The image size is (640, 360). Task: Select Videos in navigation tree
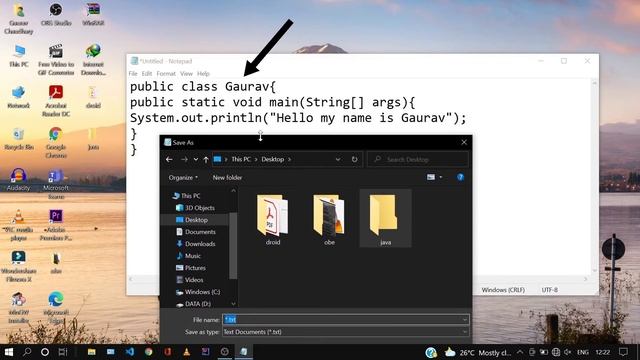click(x=189, y=280)
